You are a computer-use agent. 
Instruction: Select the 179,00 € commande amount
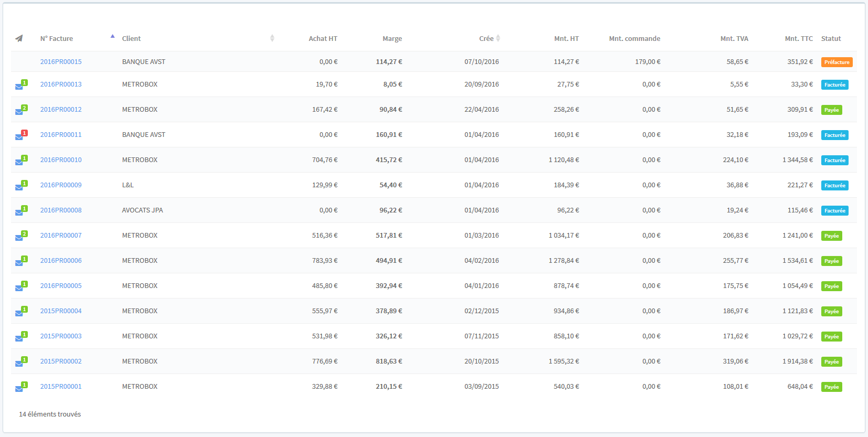point(647,61)
